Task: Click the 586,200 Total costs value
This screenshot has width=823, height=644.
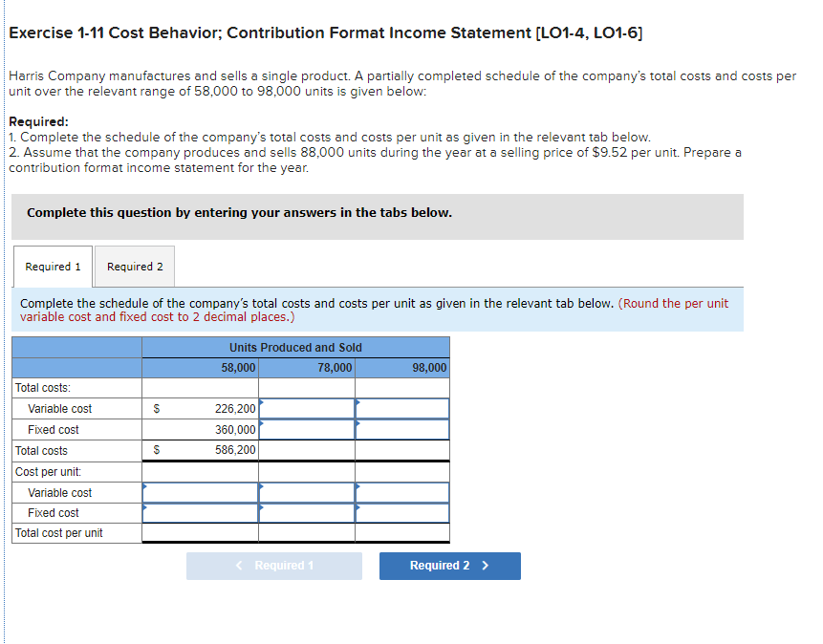Action: click(x=227, y=450)
